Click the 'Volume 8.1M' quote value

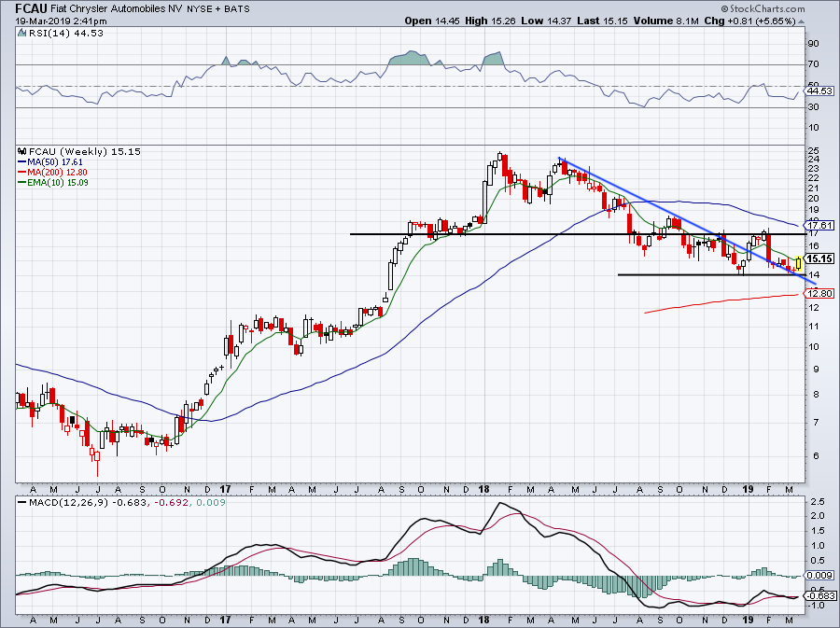pos(665,21)
